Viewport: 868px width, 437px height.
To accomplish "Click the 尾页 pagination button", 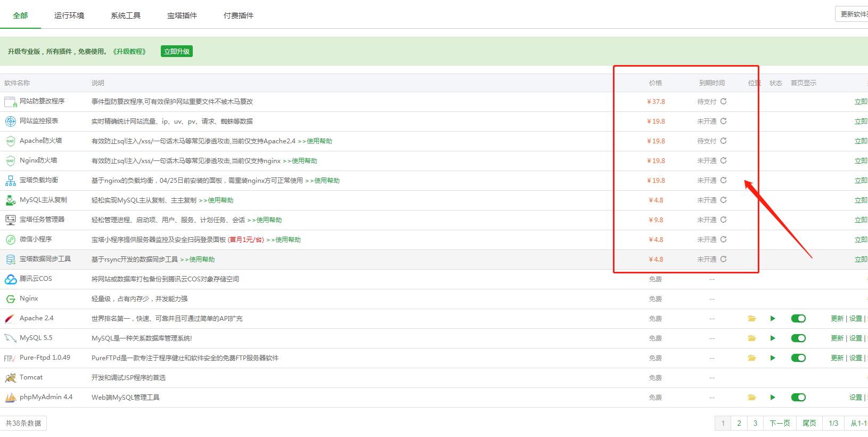I will (x=809, y=423).
